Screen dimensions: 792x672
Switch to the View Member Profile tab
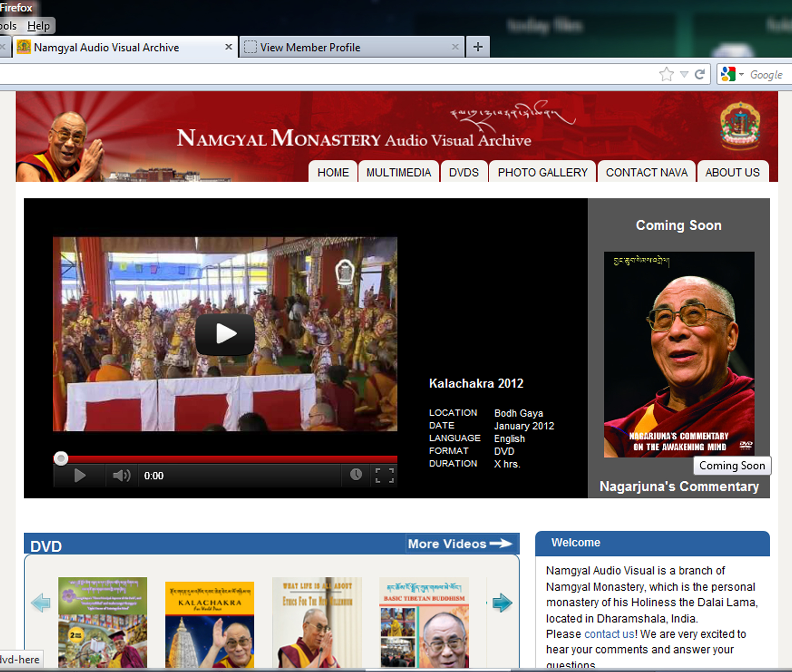tap(351, 47)
